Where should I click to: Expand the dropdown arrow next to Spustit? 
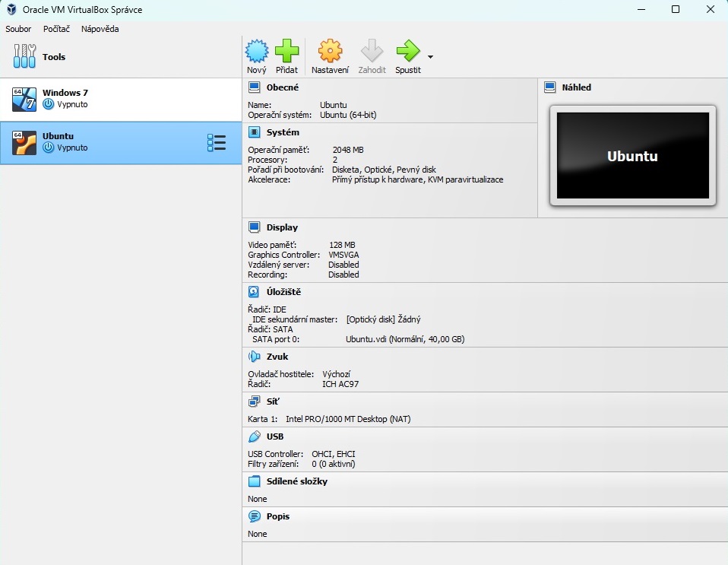coord(430,57)
